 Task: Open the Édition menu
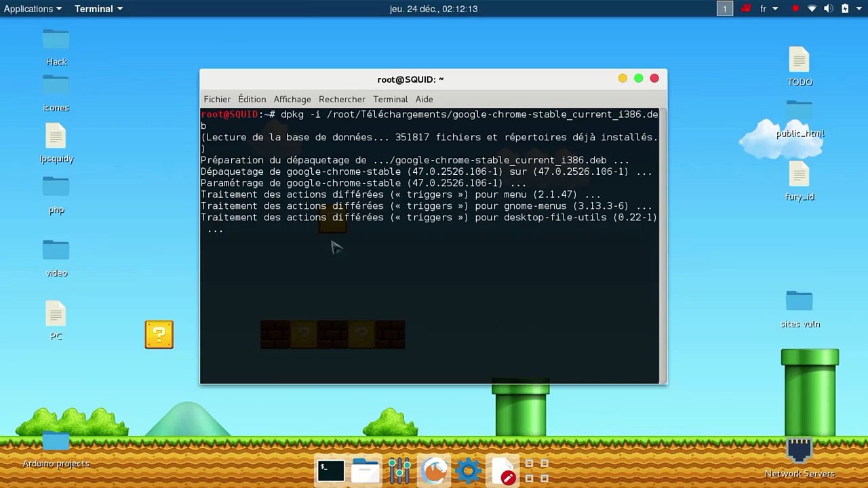click(x=252, y=99)
